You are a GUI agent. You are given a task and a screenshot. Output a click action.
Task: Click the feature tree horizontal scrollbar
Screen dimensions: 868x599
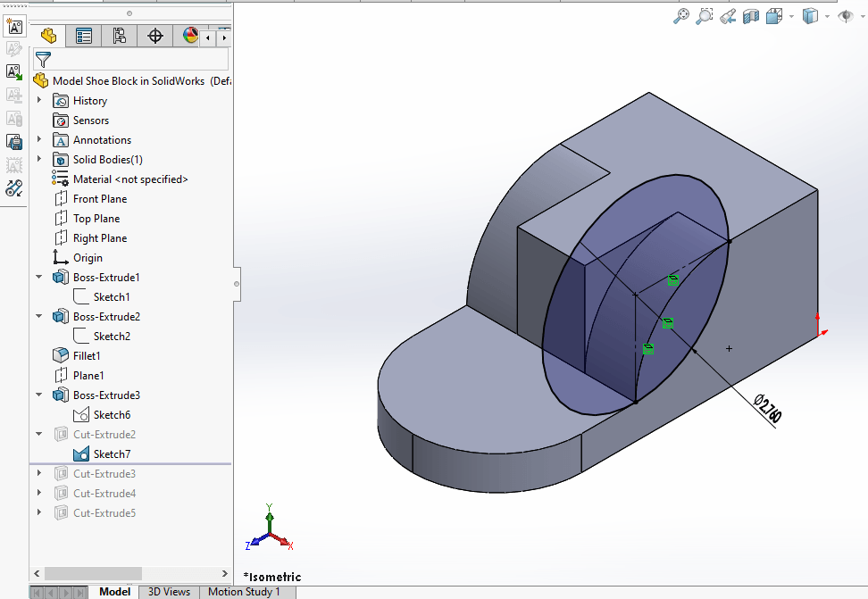[x=93, y=573]
